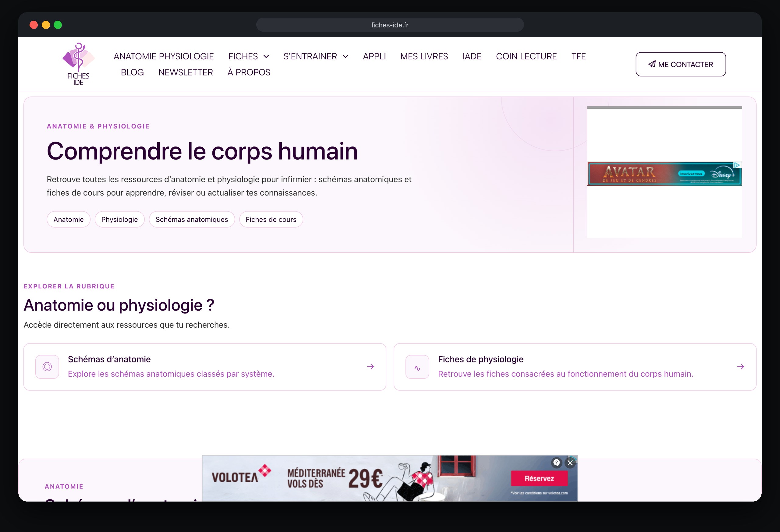Select the Physiologie tag pill
This screenshot has width=780, height=532.
[x=119, y=219]
